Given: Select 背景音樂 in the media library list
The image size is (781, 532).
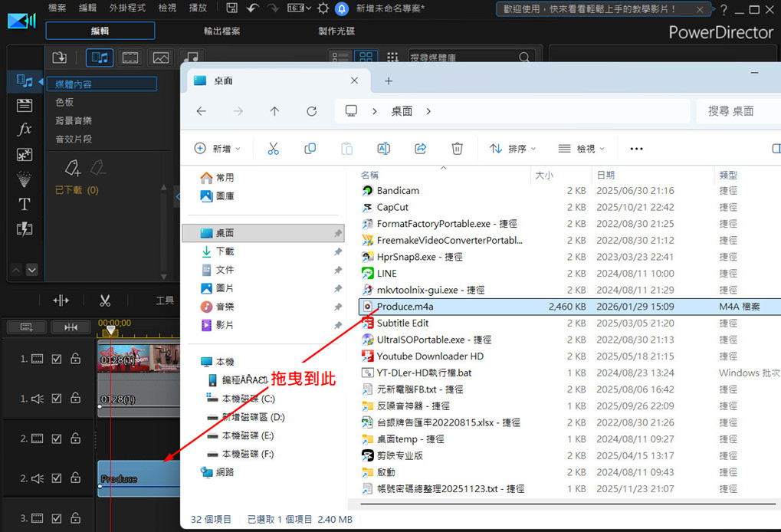Looking at the screenshot, I should [x=74, y=120].
